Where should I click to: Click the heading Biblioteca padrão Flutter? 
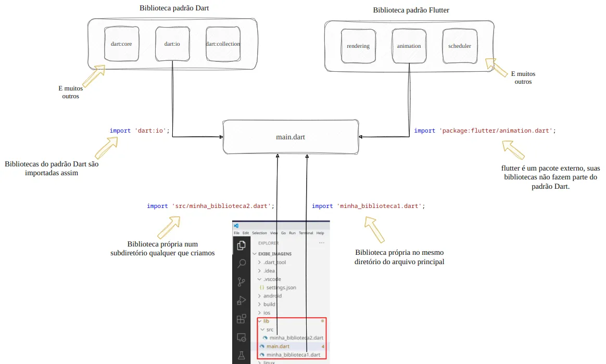tap(411, 10)
